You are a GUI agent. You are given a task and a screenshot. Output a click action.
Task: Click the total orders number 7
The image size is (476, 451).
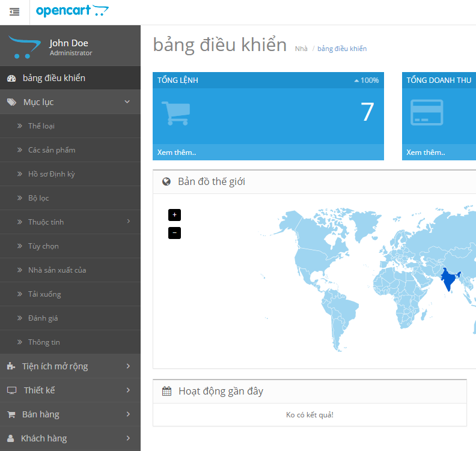point(367,112)
